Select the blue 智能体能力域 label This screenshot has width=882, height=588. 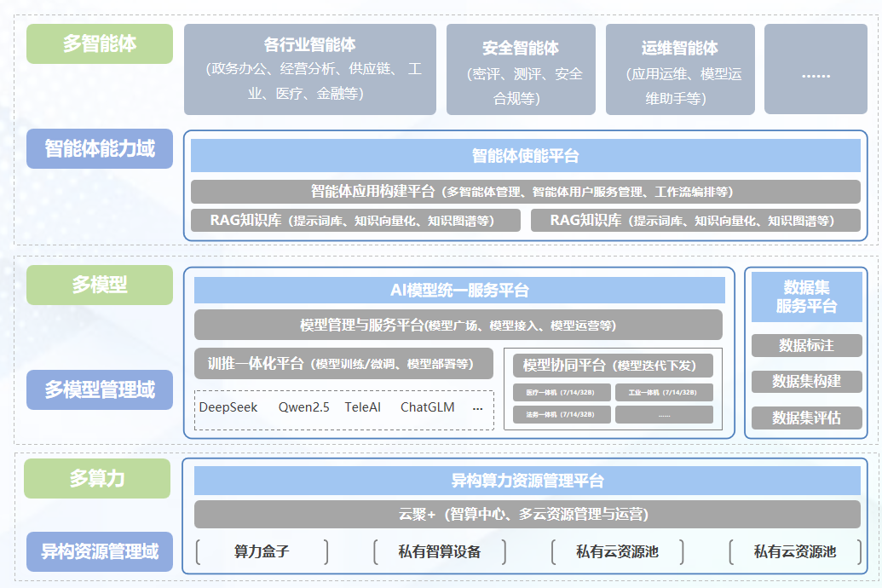pos(99,148)
